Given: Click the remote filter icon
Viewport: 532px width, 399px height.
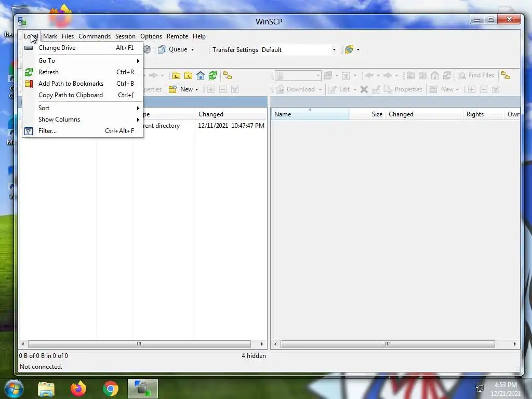Looking at the screenshot, I should point(345,76).
